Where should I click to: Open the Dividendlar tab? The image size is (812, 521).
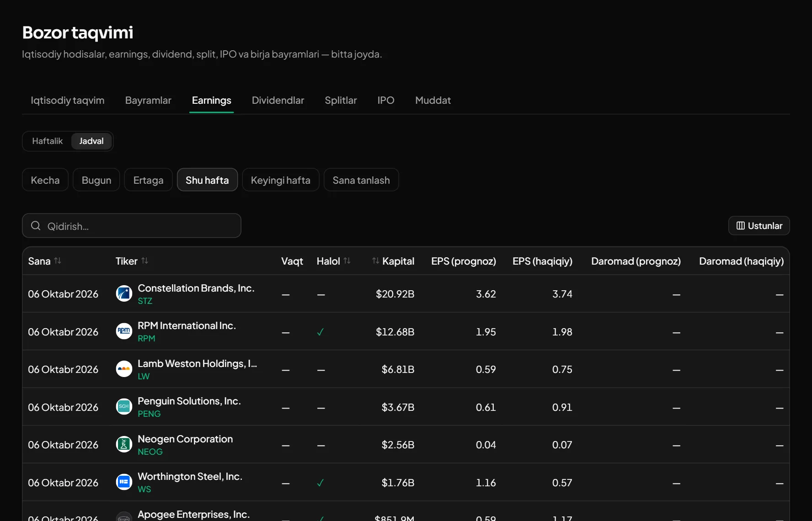click(278, 101)
